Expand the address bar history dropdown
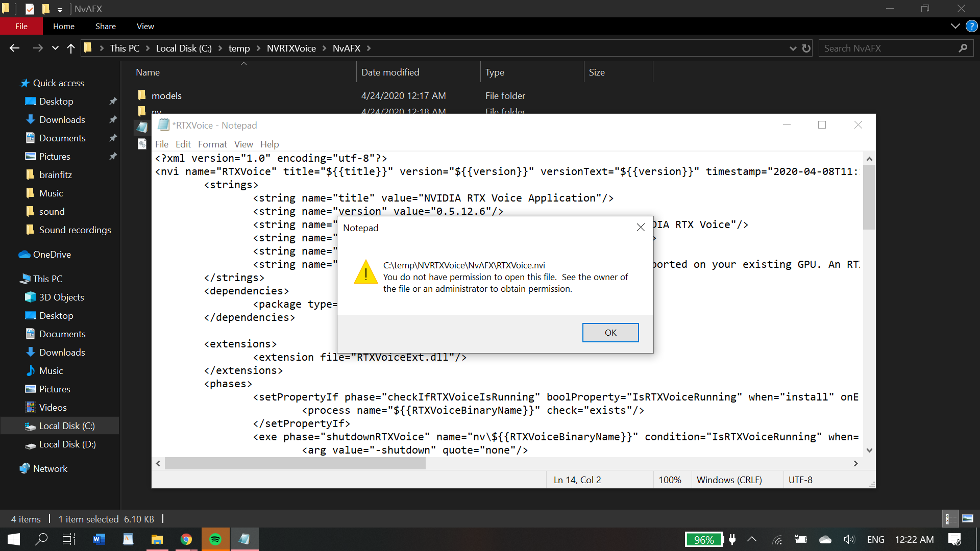This screenshot has height=551, width=980. 793,48
